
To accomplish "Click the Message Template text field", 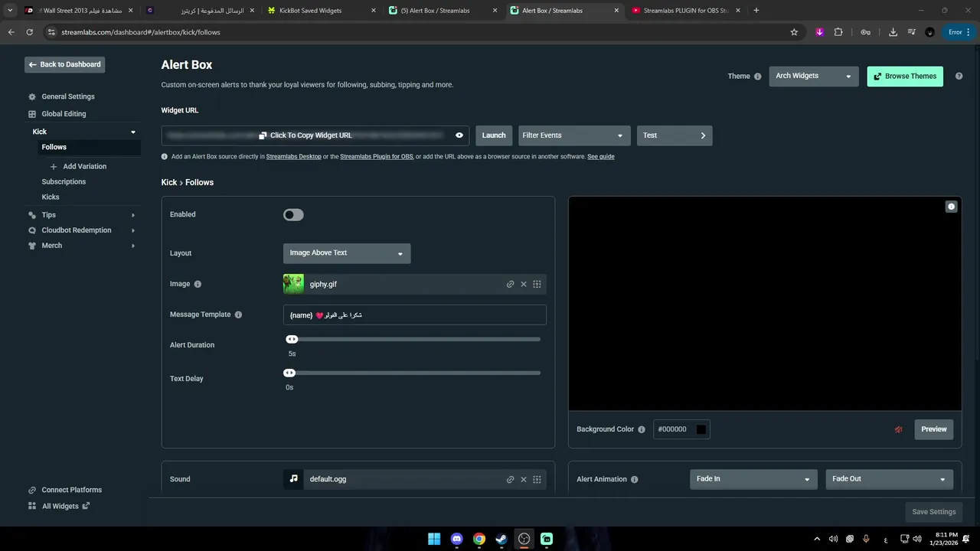I will click(x=415, y=315).
